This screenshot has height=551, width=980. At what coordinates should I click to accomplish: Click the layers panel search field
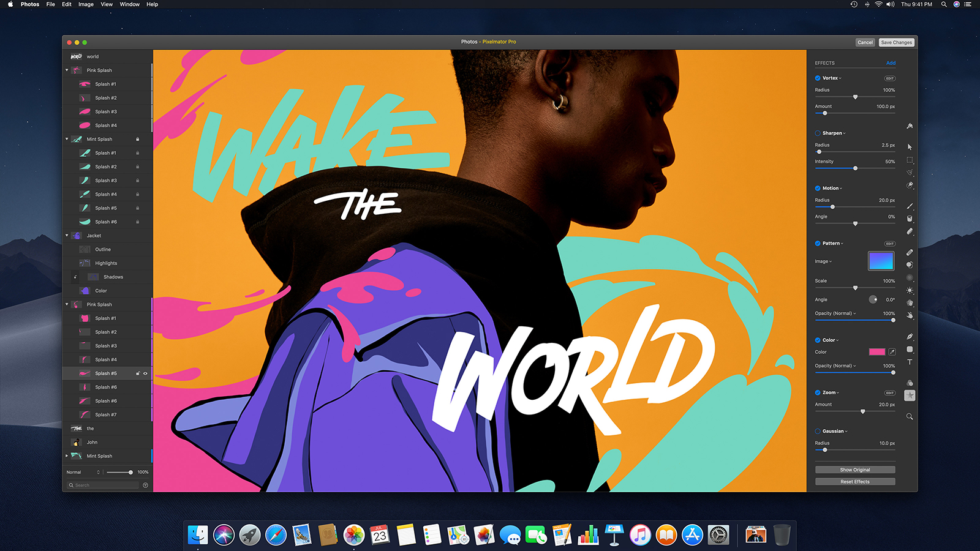[102, 485]
